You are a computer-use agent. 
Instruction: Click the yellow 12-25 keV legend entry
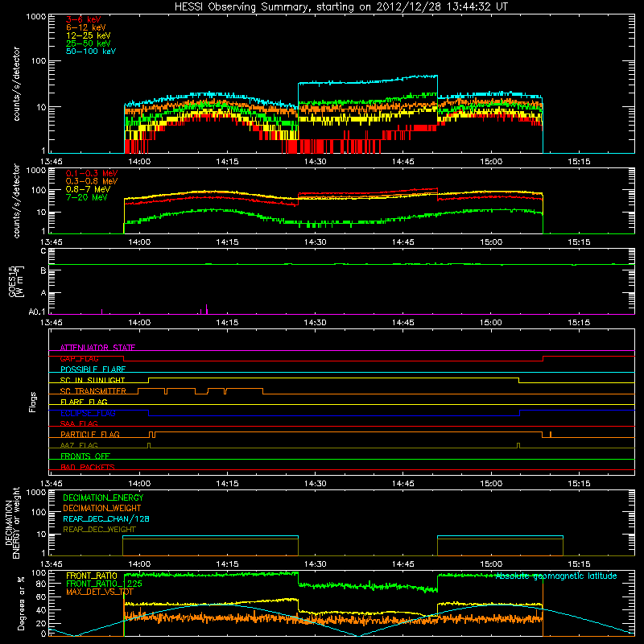coord(89,35)
